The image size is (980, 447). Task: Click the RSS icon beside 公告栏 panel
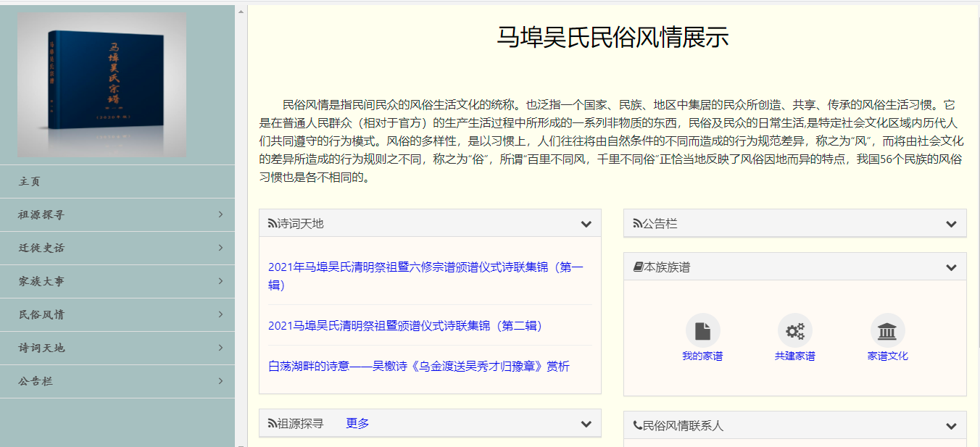[637, 224]
